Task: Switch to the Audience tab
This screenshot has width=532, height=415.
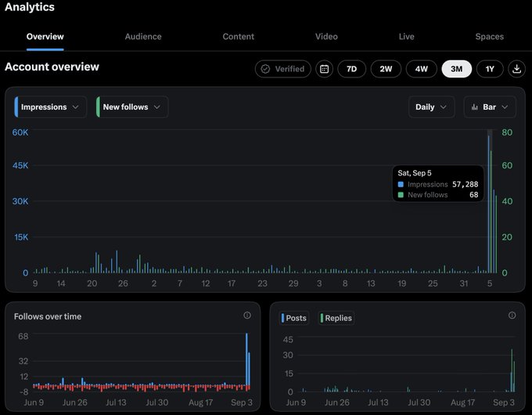Action: click(143, 37)
